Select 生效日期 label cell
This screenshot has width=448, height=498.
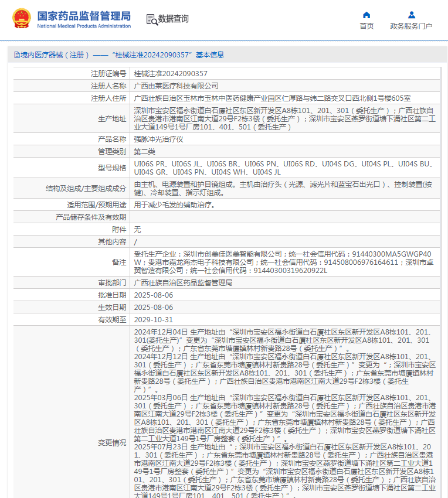click(72, 308)
